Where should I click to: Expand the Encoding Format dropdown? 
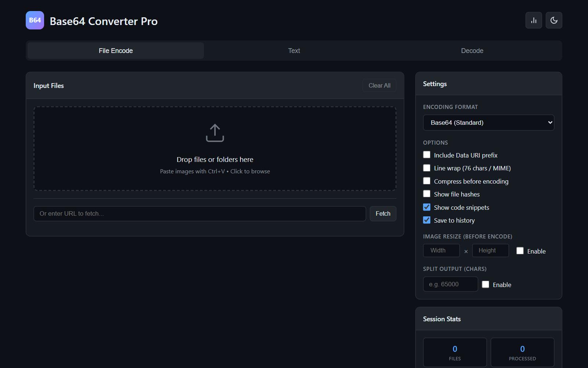(488, 123)
